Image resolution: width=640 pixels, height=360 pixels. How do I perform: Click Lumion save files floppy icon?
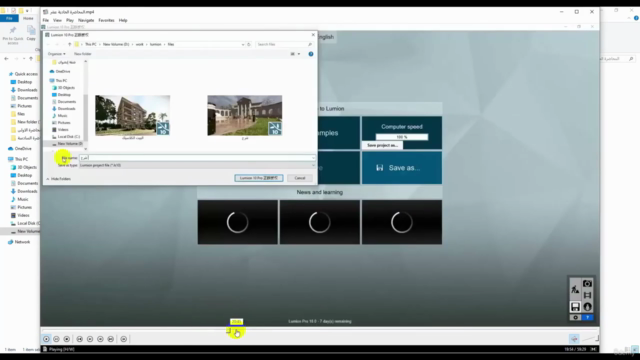click(x=575, y=307)
